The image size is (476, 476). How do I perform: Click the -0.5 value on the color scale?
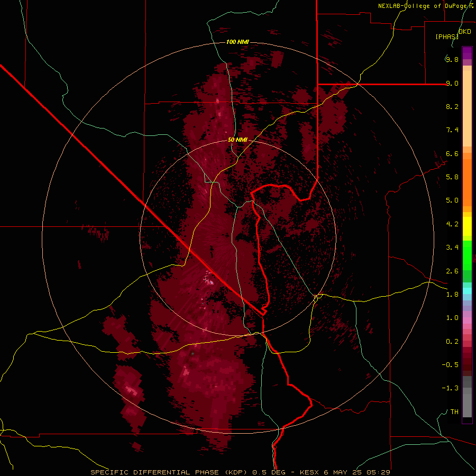point(450,365)
